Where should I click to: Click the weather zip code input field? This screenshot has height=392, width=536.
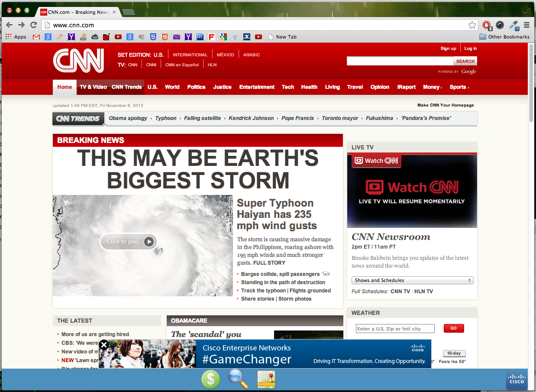(395, 329)
